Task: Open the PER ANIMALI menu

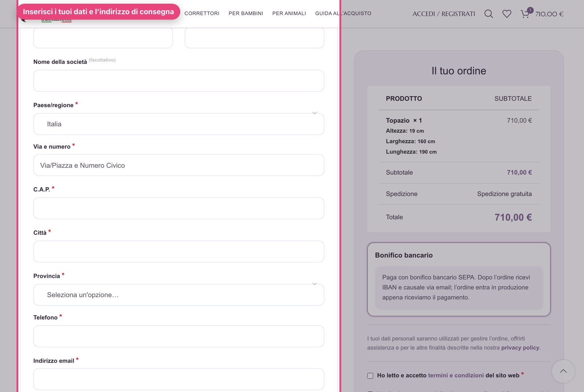Action: click(289, 13)
